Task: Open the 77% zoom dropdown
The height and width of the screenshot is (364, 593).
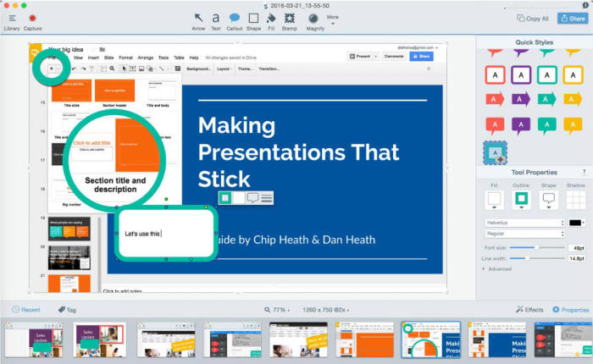Action: 277,310
